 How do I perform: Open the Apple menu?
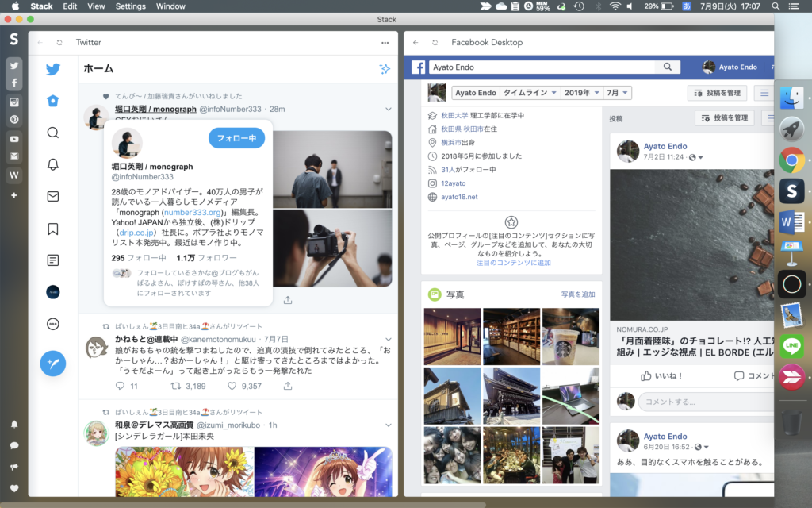pyautogui.click(x=15, y=6)
